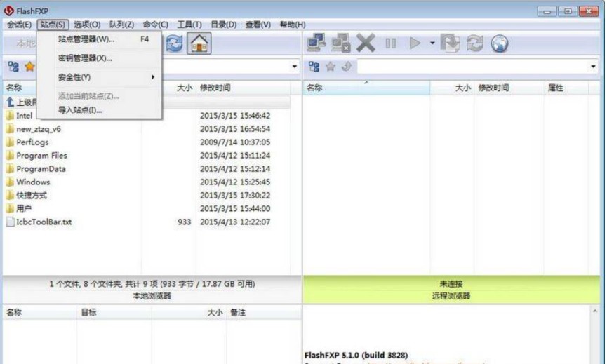607x364 pixels.
Task: Open the remote path dropdown arrow
Action: point(593,67)
